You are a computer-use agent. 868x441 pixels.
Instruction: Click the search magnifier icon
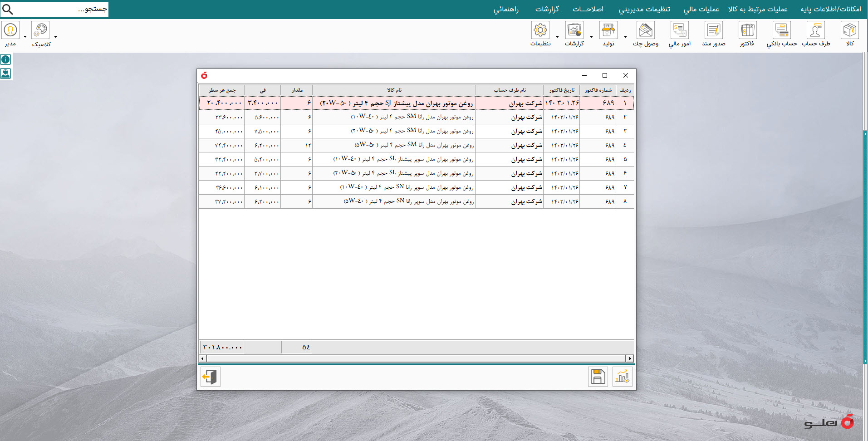[8, 9]
